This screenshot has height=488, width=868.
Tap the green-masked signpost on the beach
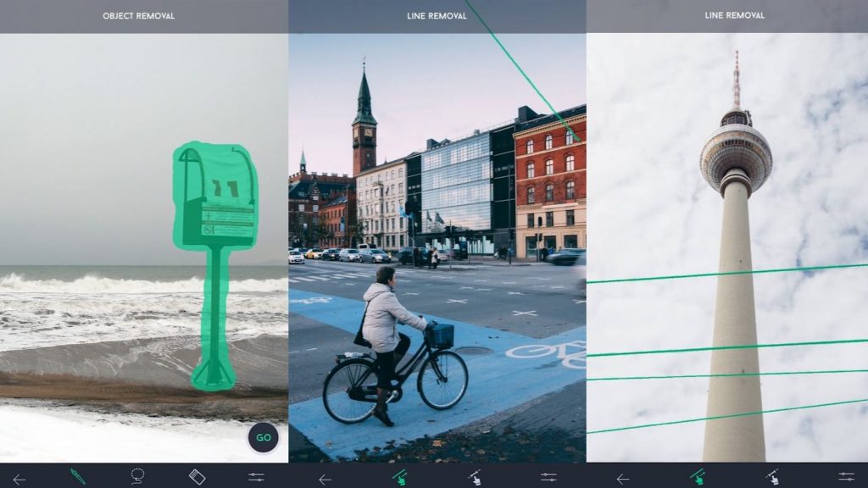pyautogui.click(x=215, y=265)
